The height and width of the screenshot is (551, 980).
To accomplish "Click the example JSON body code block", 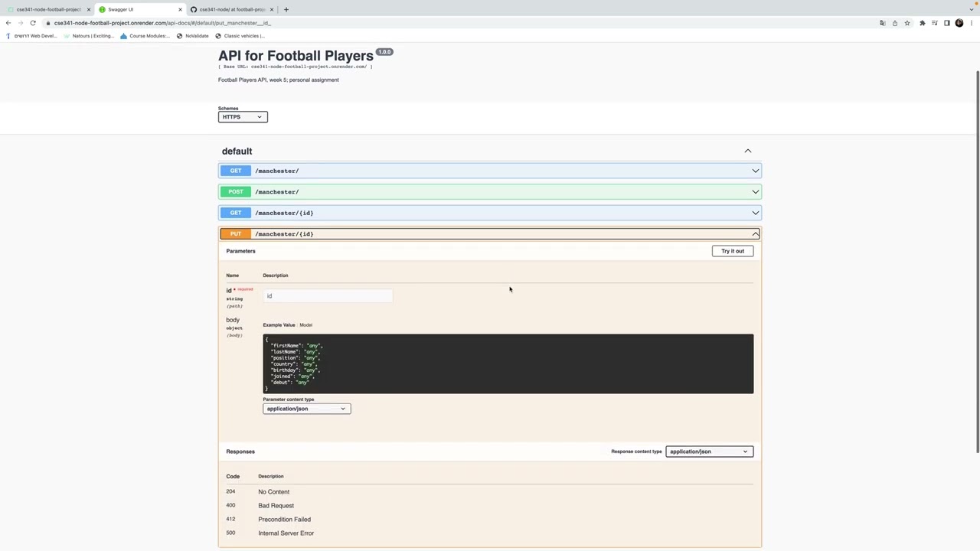I will 508,364.
